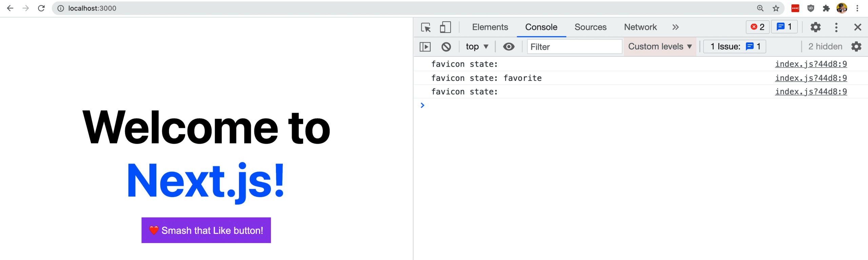Open DevTools customize three-dot menu
The width and height of the screenshot is (868, 260).
[x=836, y=27]
